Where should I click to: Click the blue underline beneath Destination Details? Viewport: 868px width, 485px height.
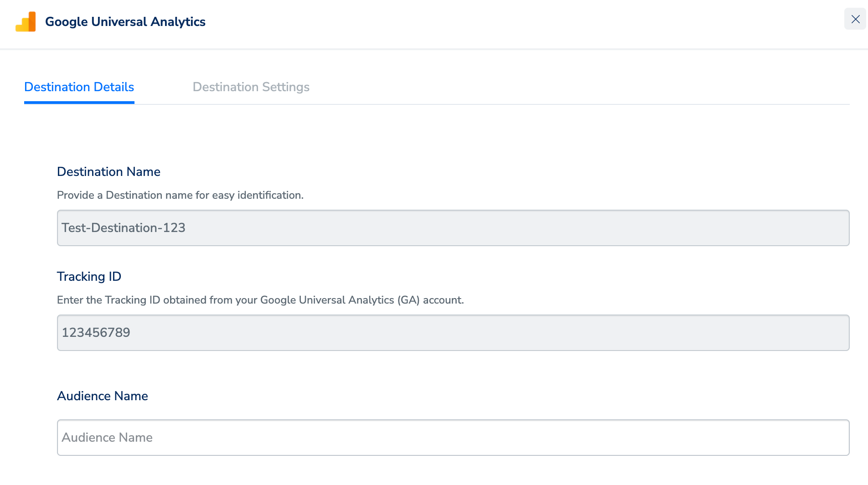[x=79, y=103]
